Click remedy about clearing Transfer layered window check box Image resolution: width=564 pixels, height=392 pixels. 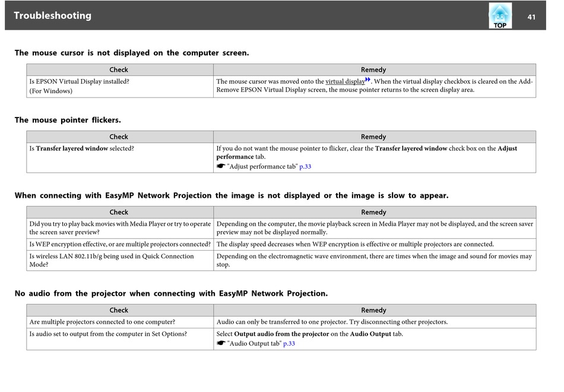[375, 157]
